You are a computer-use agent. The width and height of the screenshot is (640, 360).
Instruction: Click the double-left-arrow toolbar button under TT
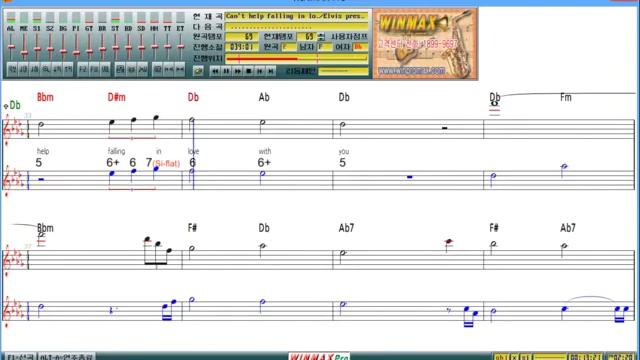[169, 70]
